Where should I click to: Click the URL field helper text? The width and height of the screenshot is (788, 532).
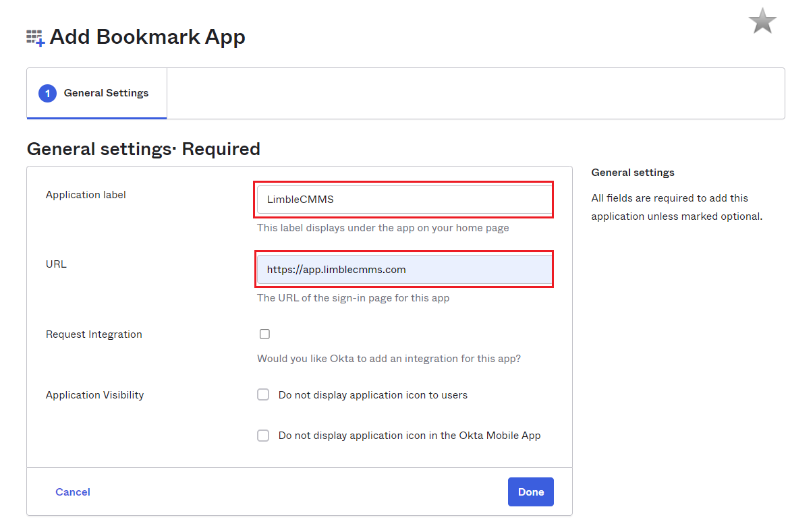point(354,297)
